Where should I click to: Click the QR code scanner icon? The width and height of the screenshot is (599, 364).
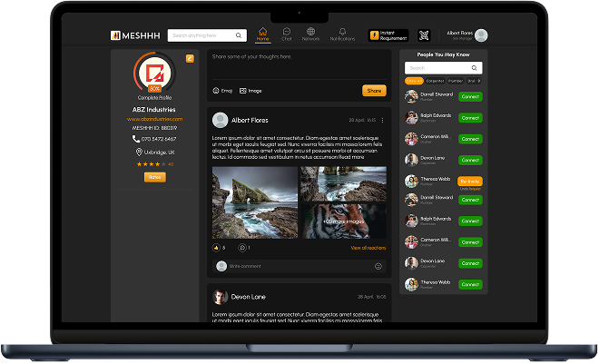tap(423, 35)
